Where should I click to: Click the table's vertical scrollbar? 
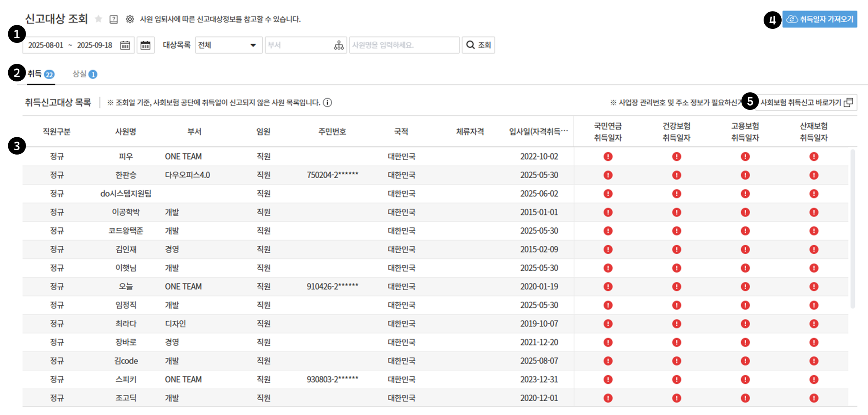[x=853, y=229]
